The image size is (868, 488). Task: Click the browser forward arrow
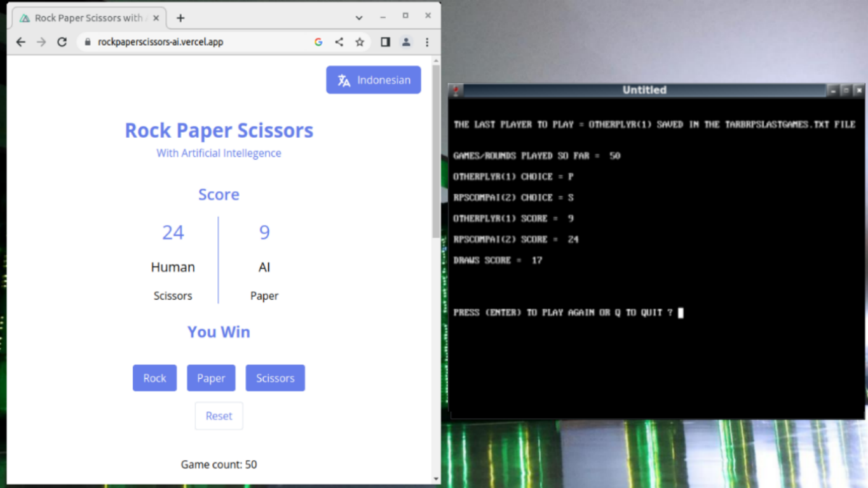pos(41,42)
